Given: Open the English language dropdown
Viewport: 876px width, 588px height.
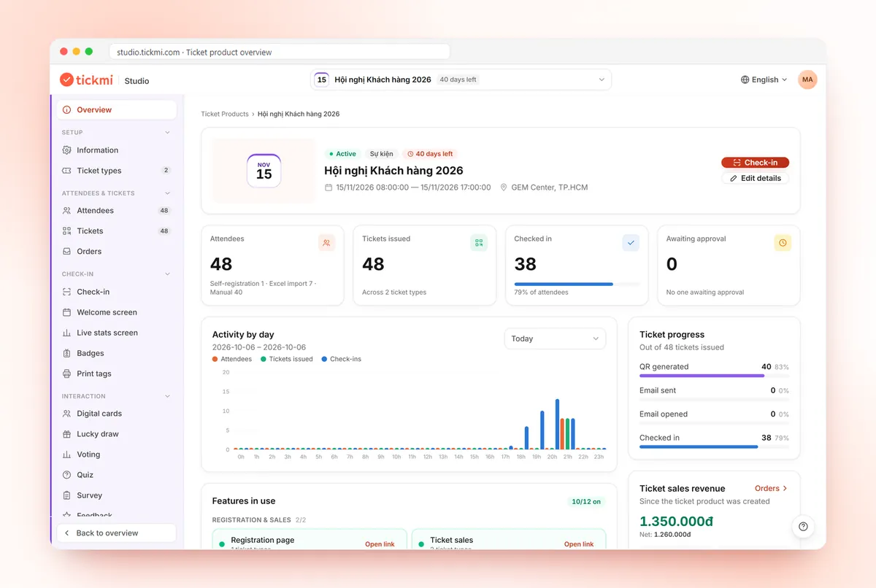Looking at the screenshot, I should coord(764,80).
